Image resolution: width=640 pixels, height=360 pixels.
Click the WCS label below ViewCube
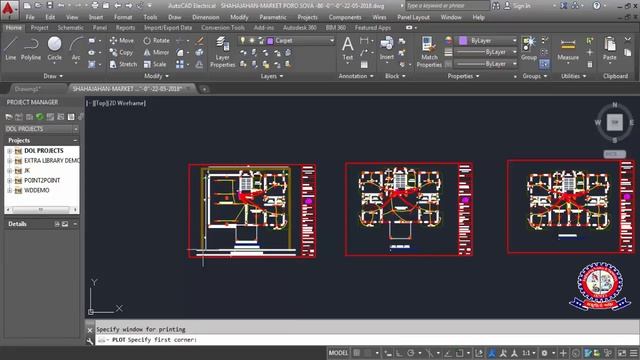click(614, 154)
